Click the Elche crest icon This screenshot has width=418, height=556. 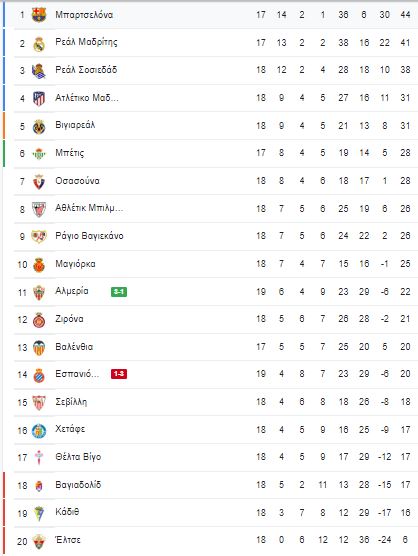pos(39,542)
